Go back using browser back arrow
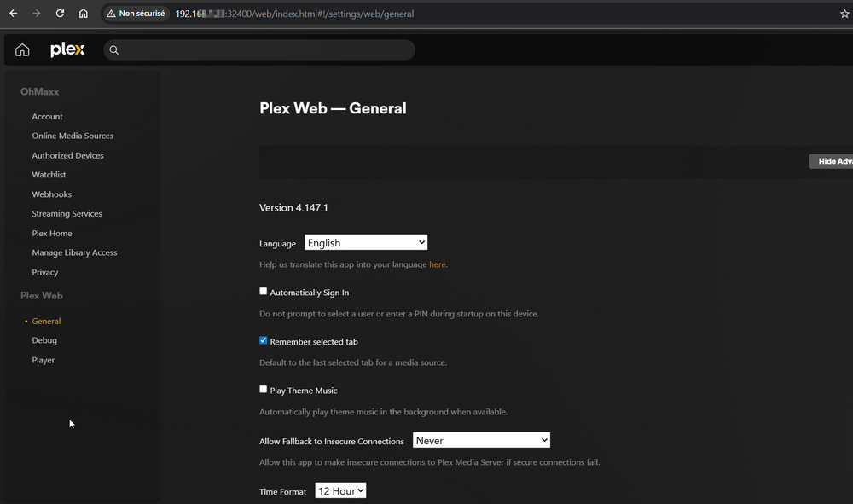 (x=13, y=14)
